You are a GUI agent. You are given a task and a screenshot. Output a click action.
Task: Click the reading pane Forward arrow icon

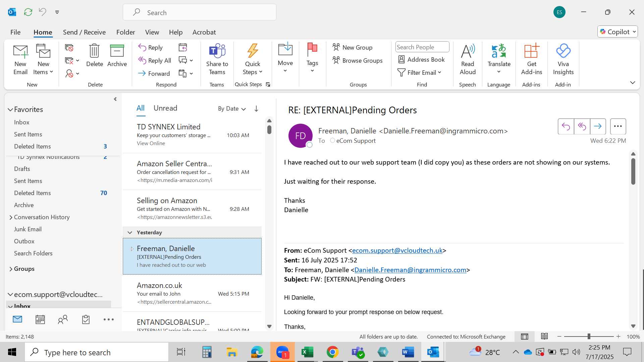[598, 126]
